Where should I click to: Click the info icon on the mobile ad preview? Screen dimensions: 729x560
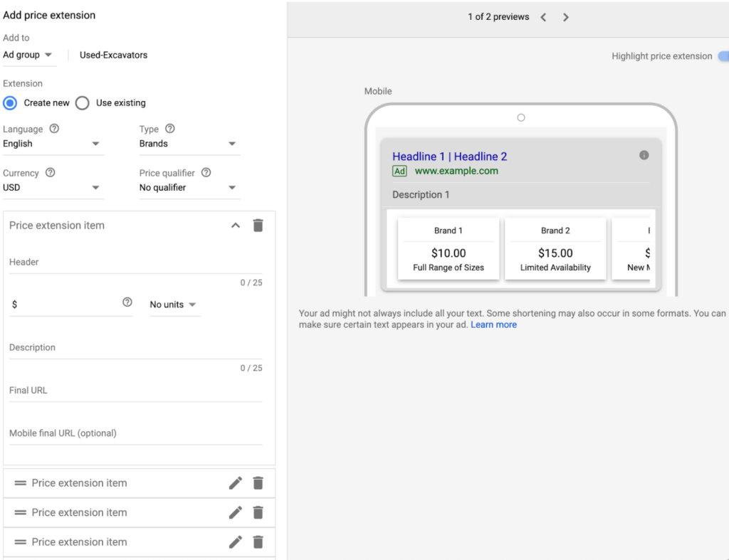[x=644, y=154]
